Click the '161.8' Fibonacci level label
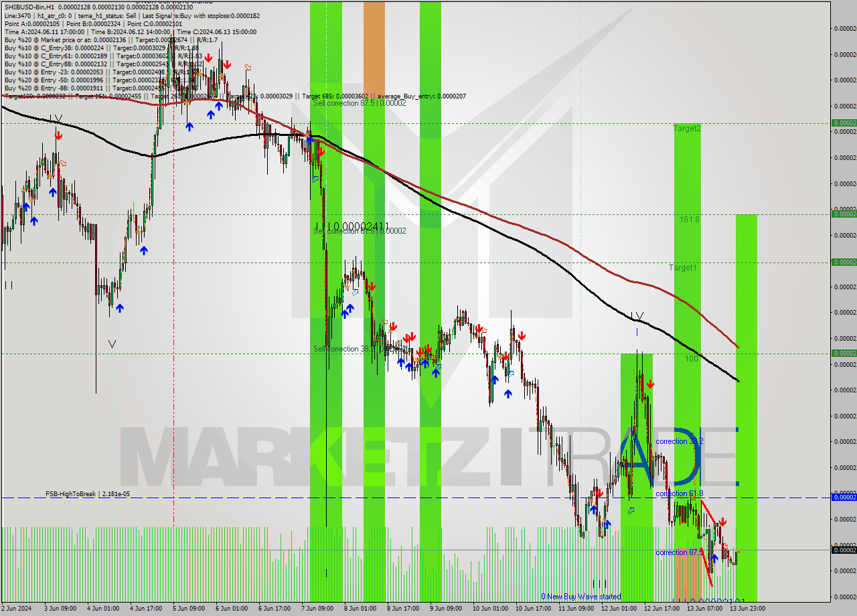The image size is (857, 616). [689, 219]
